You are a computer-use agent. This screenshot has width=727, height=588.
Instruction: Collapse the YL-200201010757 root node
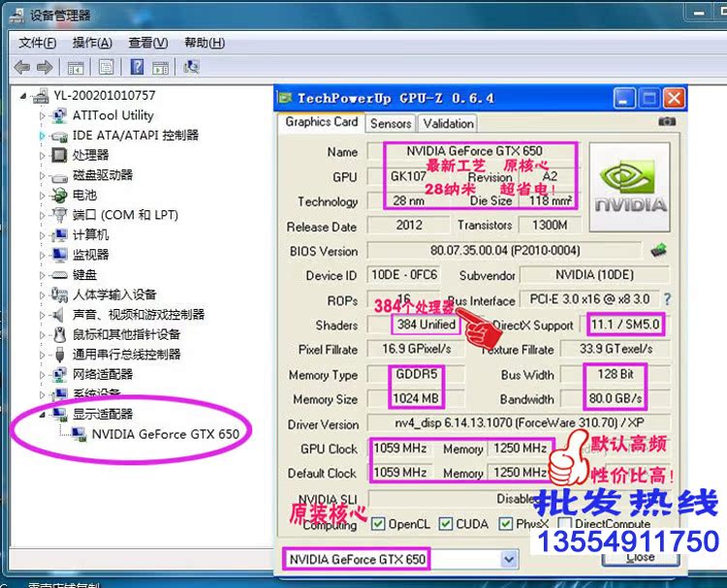(23, 96)
